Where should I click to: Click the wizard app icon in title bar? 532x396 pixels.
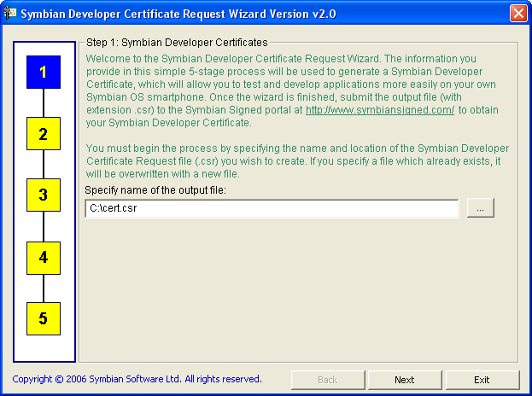click(10, 13)
